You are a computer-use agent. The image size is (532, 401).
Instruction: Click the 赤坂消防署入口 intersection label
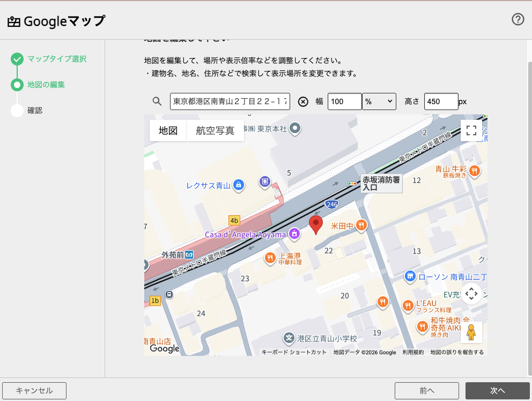click(x=381, y=184)
